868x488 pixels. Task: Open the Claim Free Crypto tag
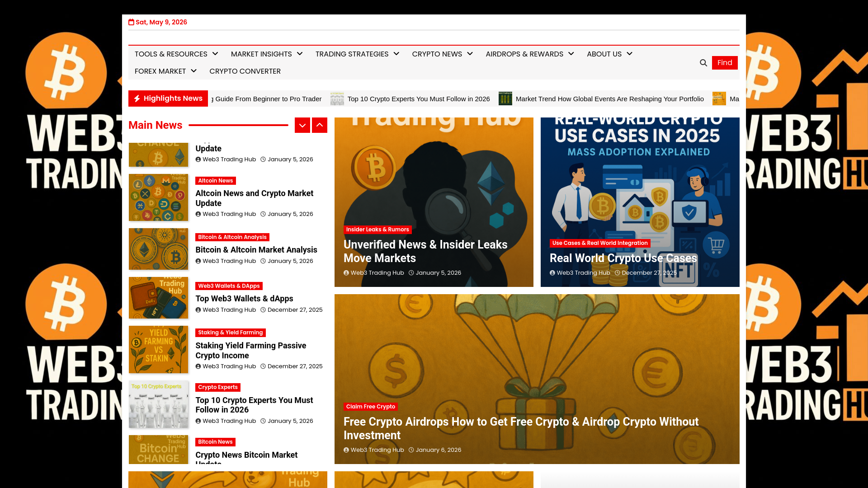[371, 407]
